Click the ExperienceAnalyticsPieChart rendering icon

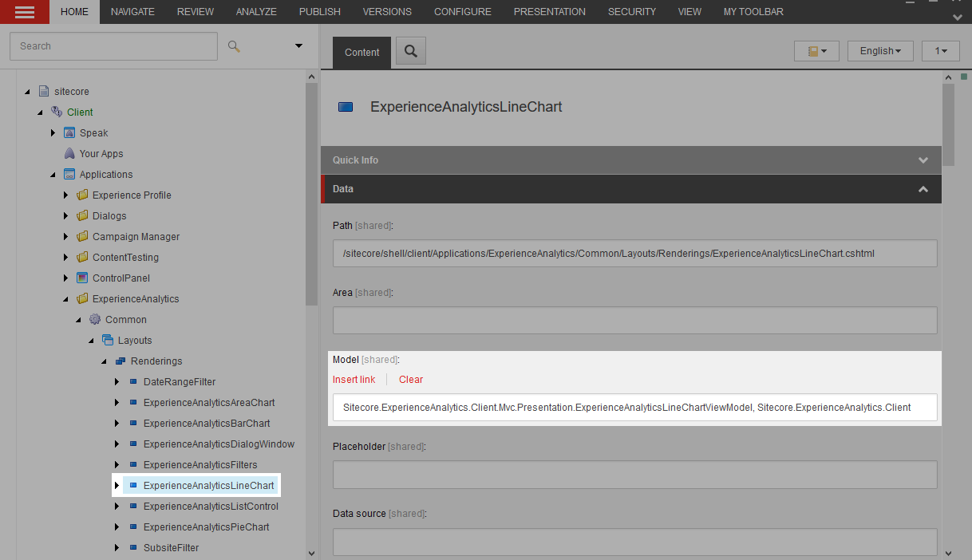[x=133, y=526]
